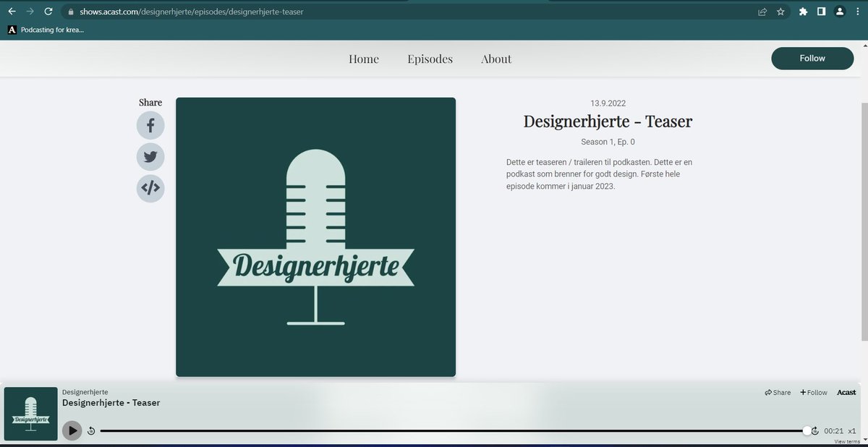Open the 'Podcasting for krea...' bookmark
The image size is (868, 447).
coord(46,30)
